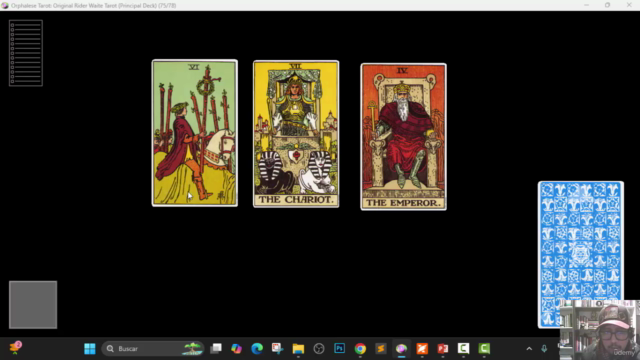Open Sublime Text from the taskbar

point(381,349)
